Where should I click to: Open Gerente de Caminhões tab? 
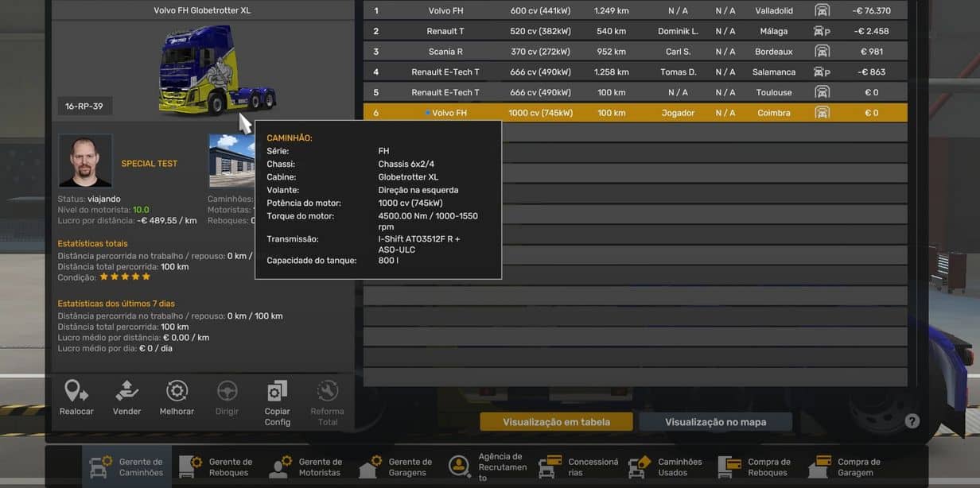[x=126, y=467]
